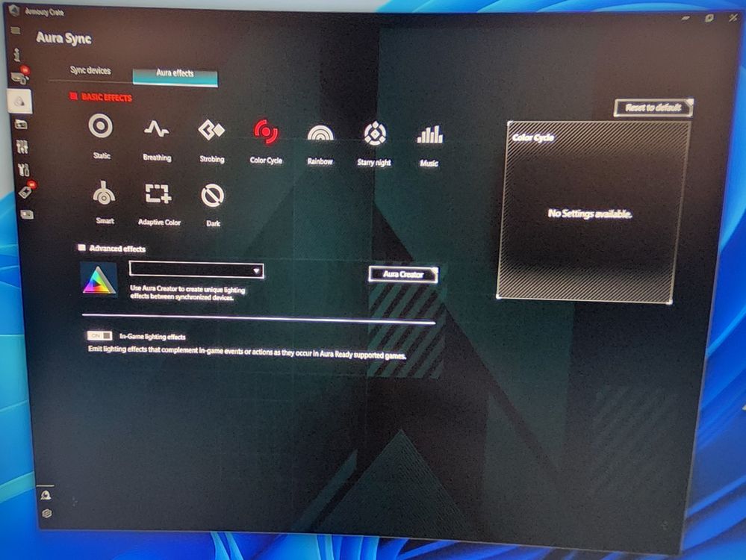The width and height of the screenshot is (746, 560).
Task: Activate the Music effect icon
Action: 429,134
